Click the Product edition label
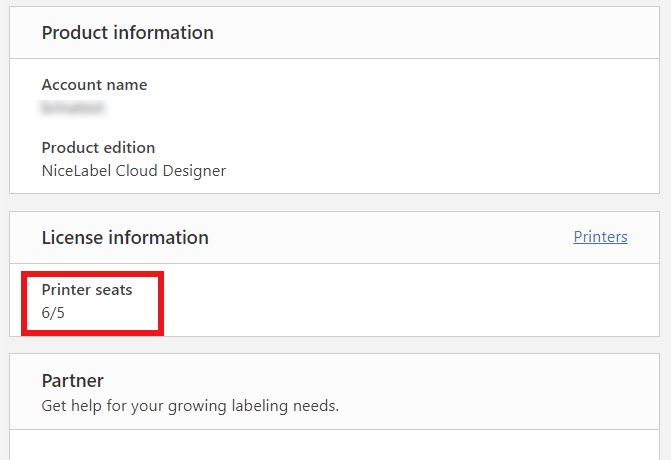Viewport: 671px width, 460px height. [x=98, y=148]
